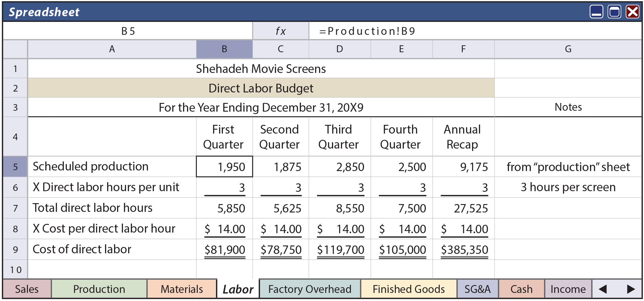Open the Factory Overhead sheet tab
Image resolution: width=644 pixels, height=301 pixels.
310,289
